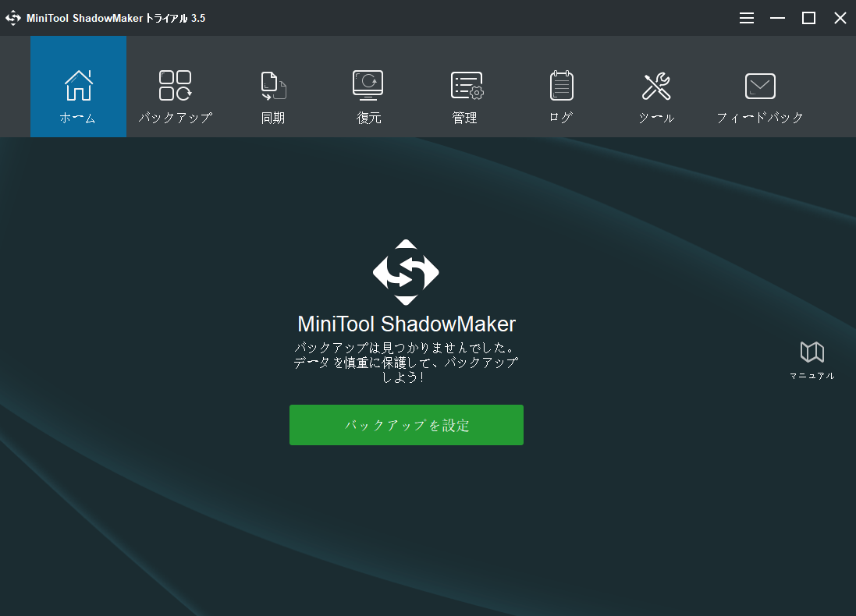
Task: Open the 復元 (Restore) icon
Action: click(x=368, y=86)
